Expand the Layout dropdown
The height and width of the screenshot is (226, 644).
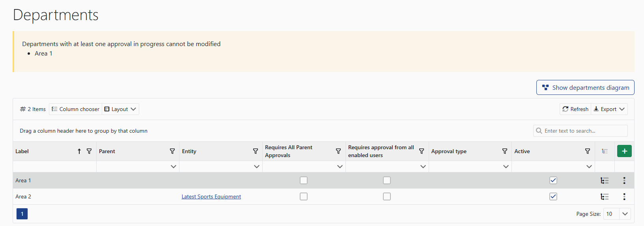point(121,109)
